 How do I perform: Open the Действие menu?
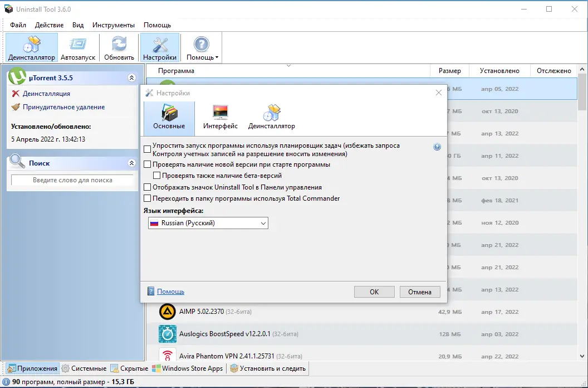(x=49, y=25)
